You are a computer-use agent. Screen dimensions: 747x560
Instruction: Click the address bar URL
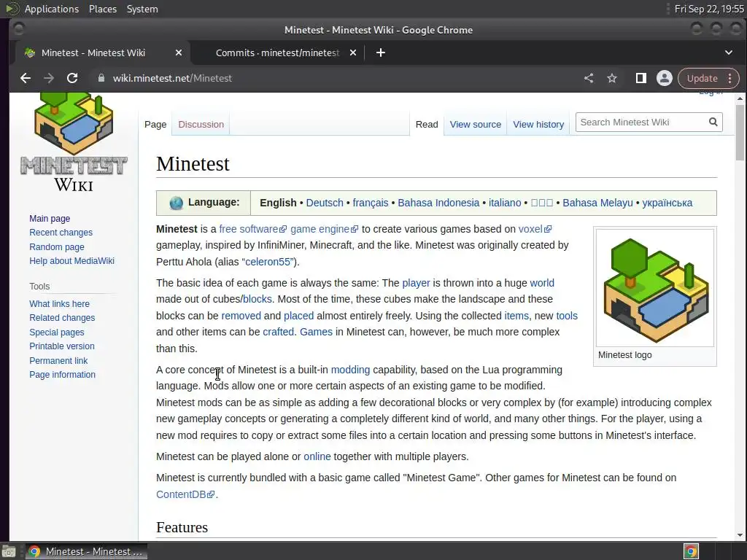point(172,78)
